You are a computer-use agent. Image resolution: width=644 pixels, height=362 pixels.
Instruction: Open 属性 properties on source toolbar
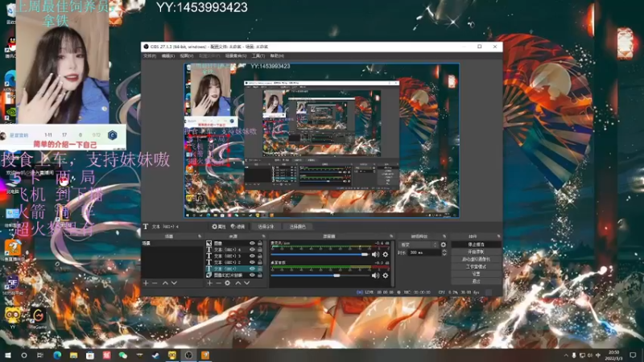(x=219, y=227)
